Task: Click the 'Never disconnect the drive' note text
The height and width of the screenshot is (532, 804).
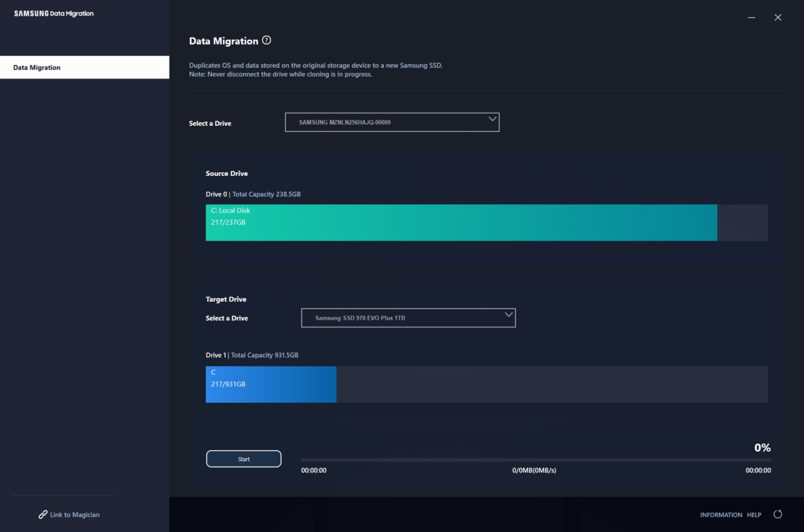Action: 281,74
